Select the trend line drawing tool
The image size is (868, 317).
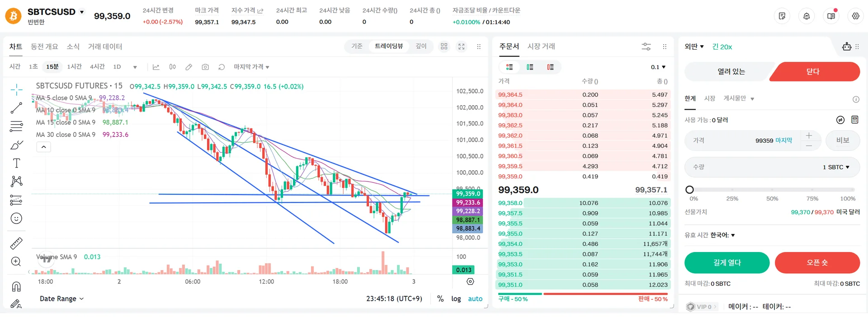pyautogui.click(x=16, y=108)
